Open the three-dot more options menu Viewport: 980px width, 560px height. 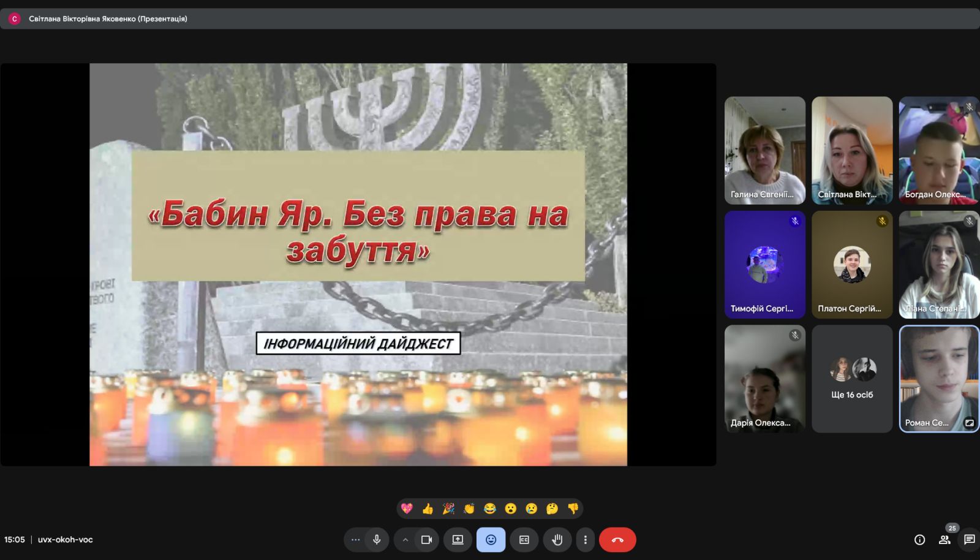(585, 540)
